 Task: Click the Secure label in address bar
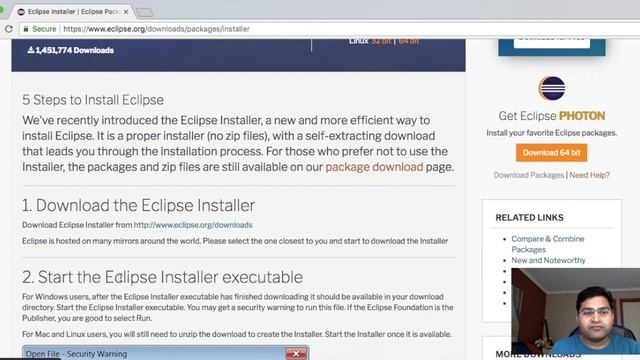[44, 29]
